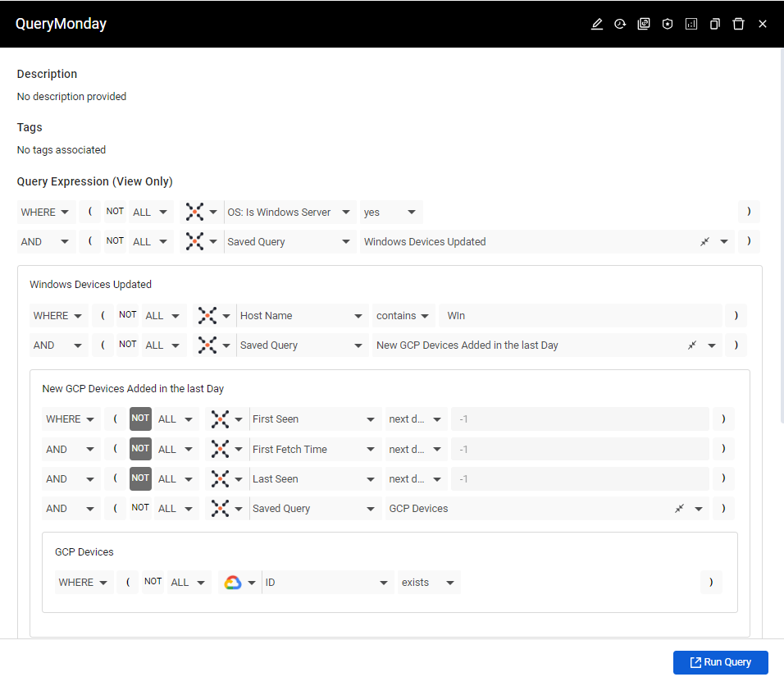Click the shield enforcement icon in header
Image resolution: width=784 pixels, height=677 pixels.
pyautogui.click(x=668, y=24)
